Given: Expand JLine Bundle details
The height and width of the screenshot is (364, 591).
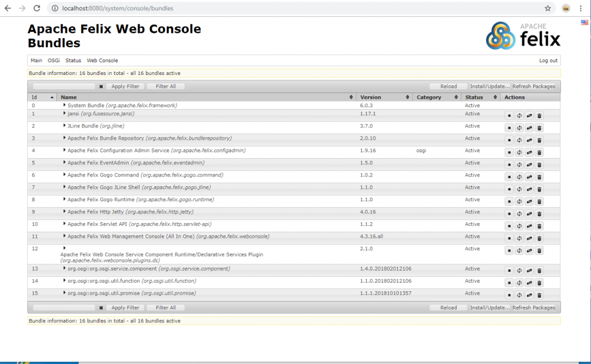Looking at the screenshot, I should point(65,126).
